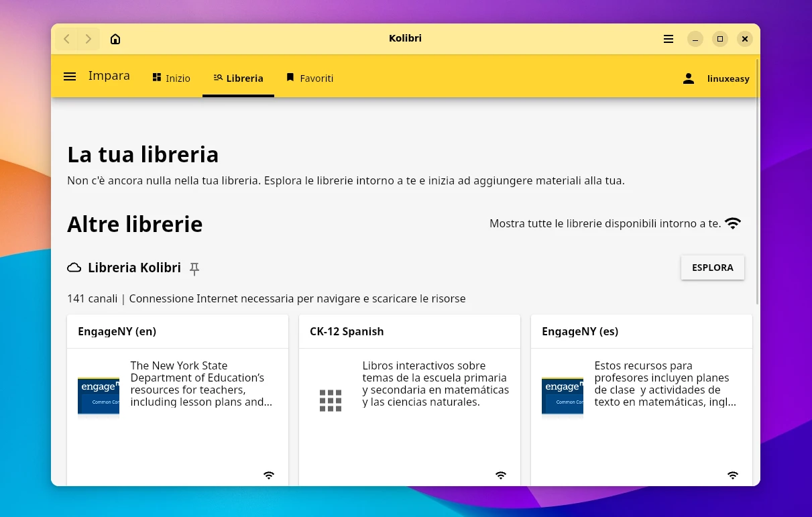Click the forward navigation arrow
812x517 pixels.
coord(88,39)
